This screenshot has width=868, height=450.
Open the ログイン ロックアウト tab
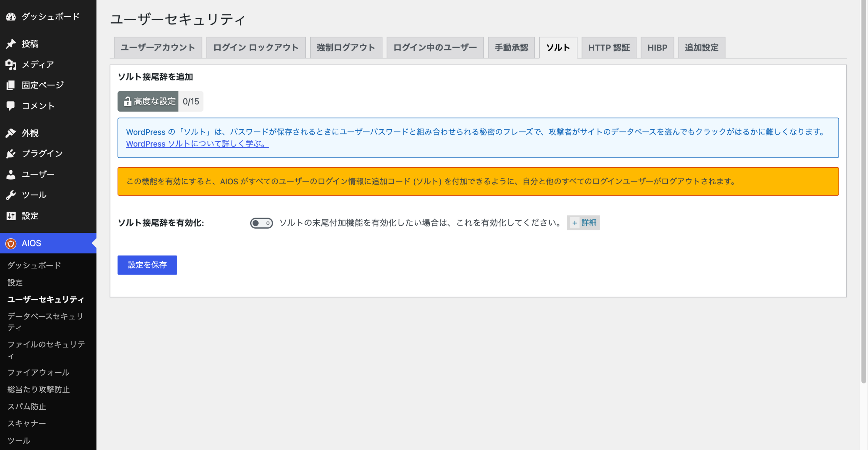(256, 48)
